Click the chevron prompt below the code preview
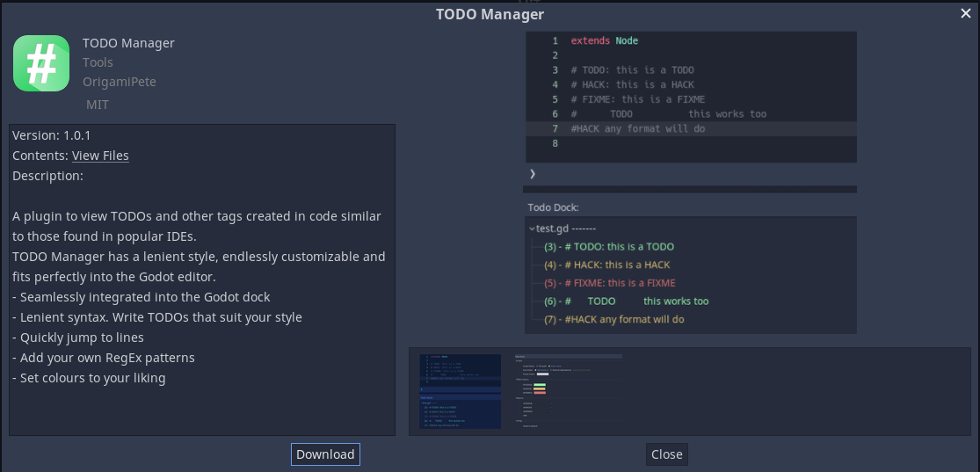Viewport: 980px width, 472px height. [533, 174]
